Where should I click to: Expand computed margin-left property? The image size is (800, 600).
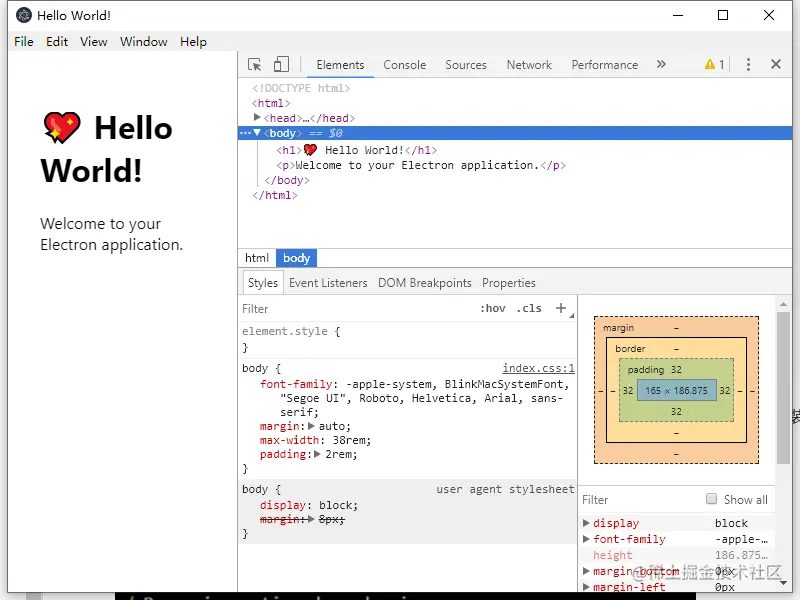586,587
